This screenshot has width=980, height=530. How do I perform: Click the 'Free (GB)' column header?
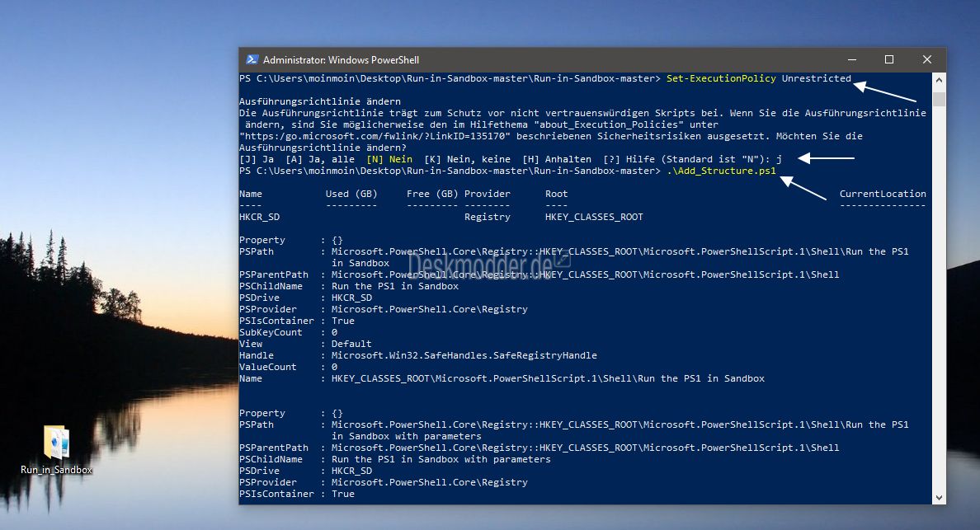click(x=432, y=195)
